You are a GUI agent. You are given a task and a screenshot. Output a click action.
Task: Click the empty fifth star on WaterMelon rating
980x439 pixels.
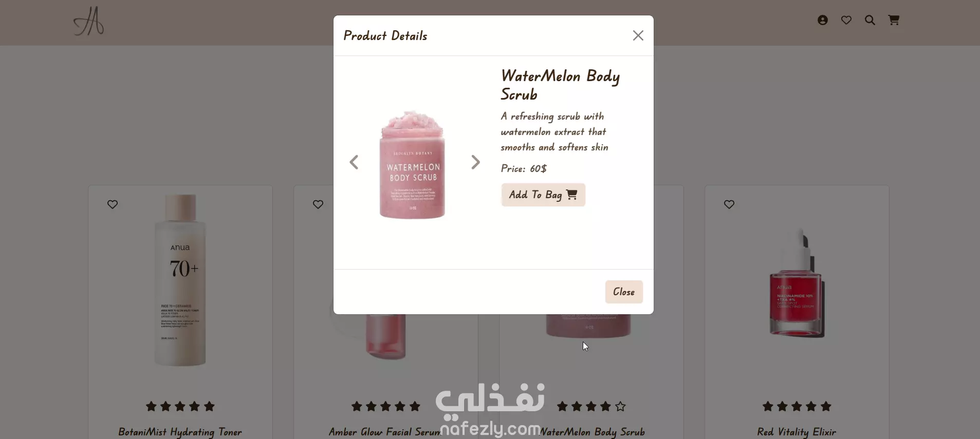(x=620, y=407)
